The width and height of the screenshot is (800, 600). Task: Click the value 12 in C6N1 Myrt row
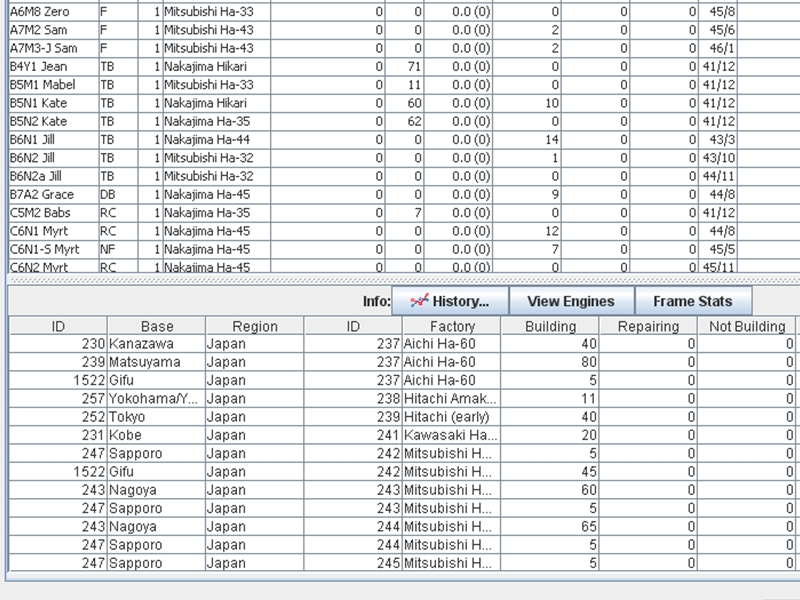(x=527, y=231)
